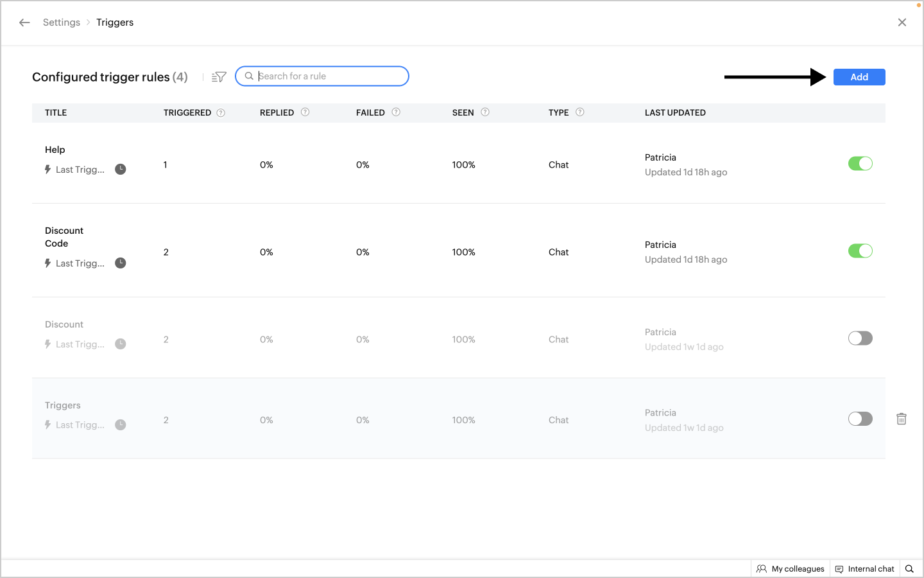Focus the Search for a rule field
924x578 pixels.
(322, 76)
